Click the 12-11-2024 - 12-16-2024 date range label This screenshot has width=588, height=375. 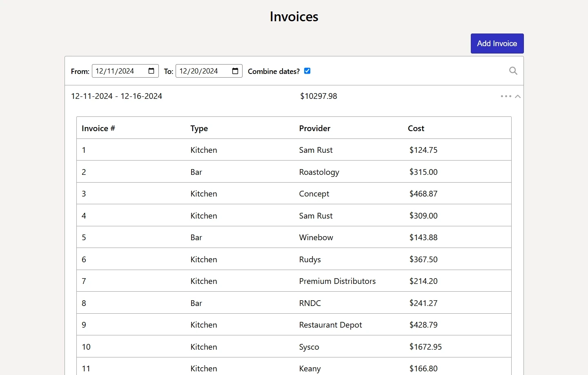point(116,96)
